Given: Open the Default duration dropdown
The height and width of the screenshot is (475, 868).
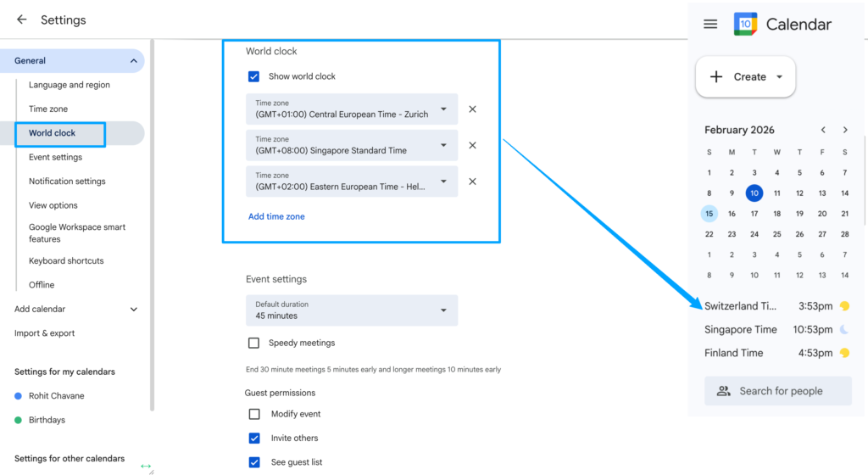Looking at the screenshot, I should (352, 310).
